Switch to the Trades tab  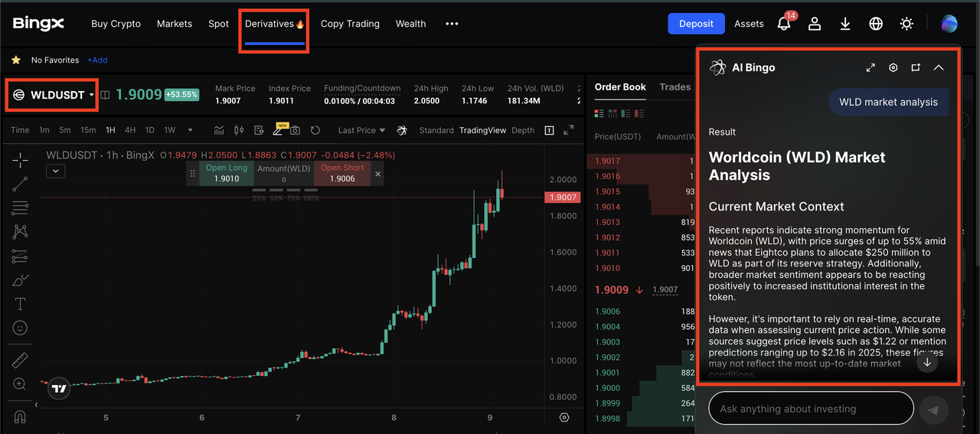675,87
